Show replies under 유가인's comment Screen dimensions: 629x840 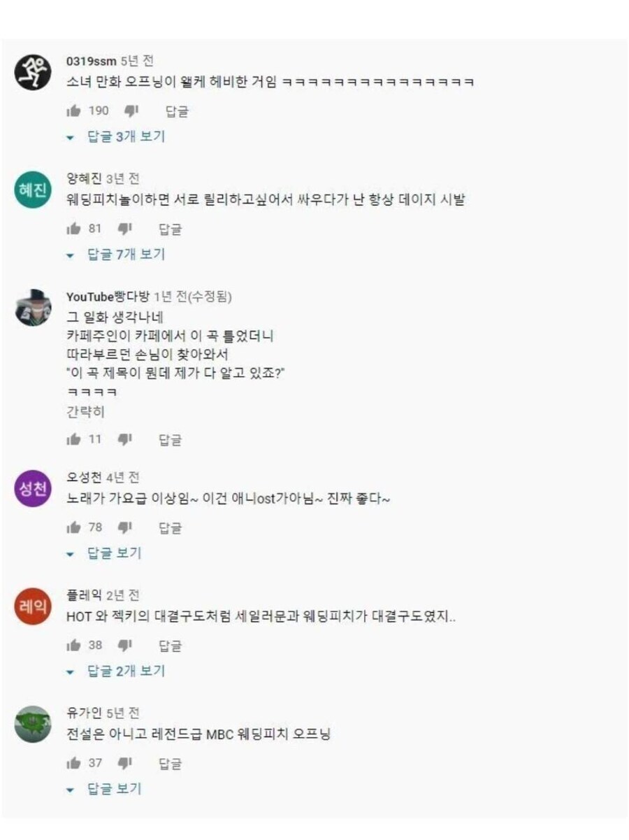point(103,788)
